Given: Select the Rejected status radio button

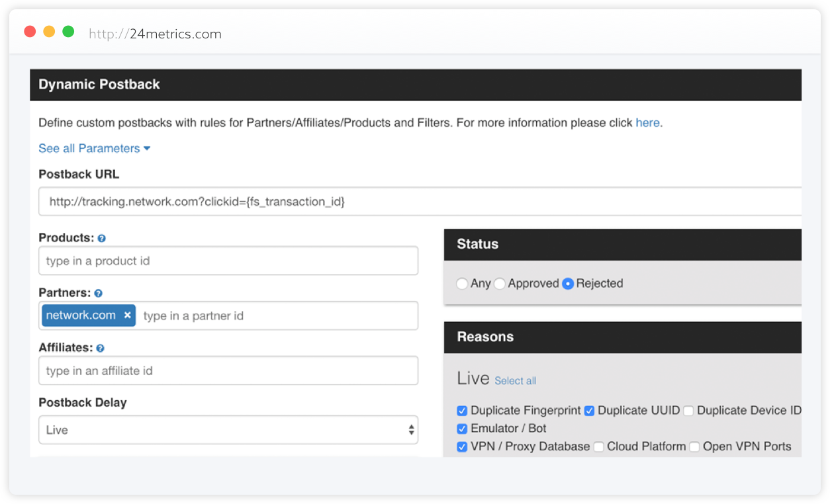Looking at the screenshot, I should tap(568, 284).
